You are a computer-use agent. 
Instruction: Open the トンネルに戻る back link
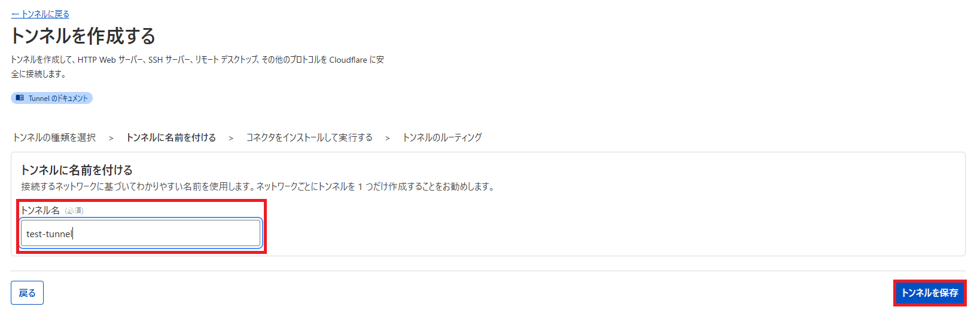tap(40, 14)
